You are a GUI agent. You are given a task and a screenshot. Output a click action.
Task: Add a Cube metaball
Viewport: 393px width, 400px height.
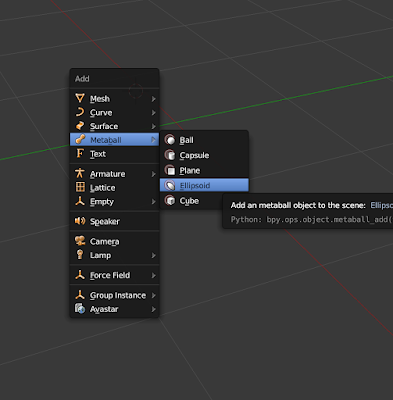(x=191, y=201)
